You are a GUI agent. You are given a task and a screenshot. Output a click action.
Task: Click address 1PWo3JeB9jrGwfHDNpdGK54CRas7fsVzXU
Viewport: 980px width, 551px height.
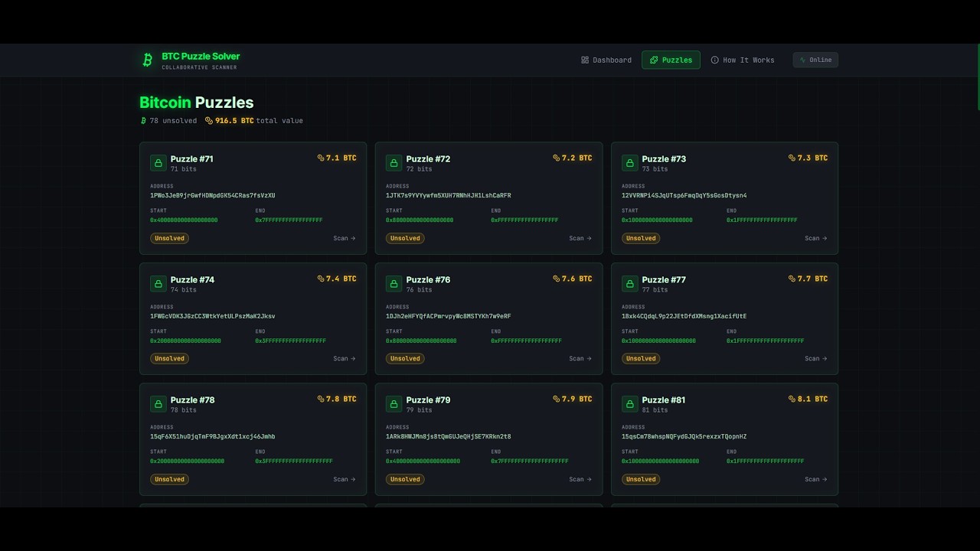tap(213, 195)
